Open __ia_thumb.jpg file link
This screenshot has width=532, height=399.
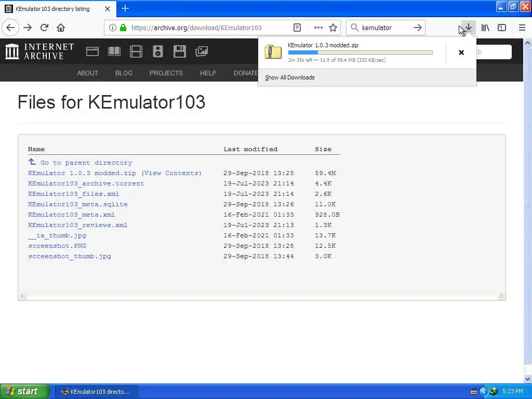(57, 235)
